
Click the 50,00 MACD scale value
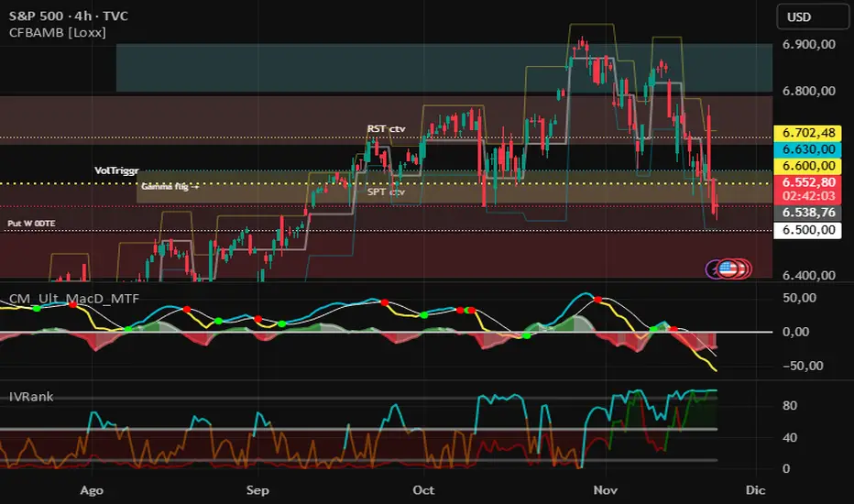pyautogui.click(x=800, y=298)
